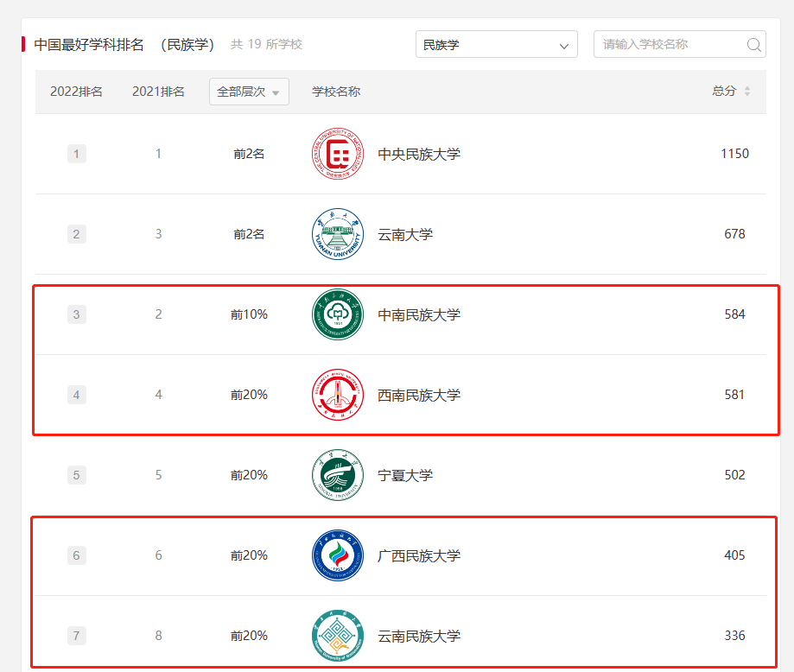Select rank badge 1 for 中央民族大学
Screen dimensions: 794x672
tap(77, 154)
